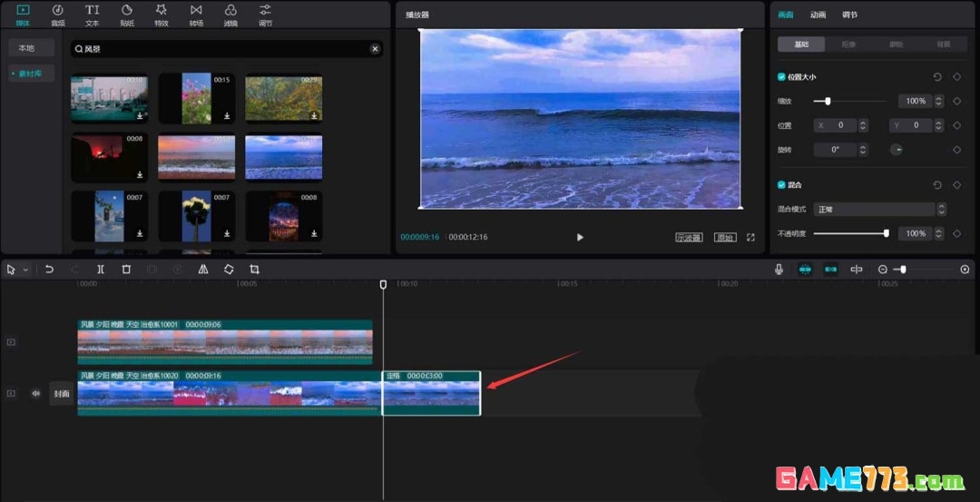Play the video in the preview player
The height and width of the screenshot is (502, 980).
coord(580,237)
